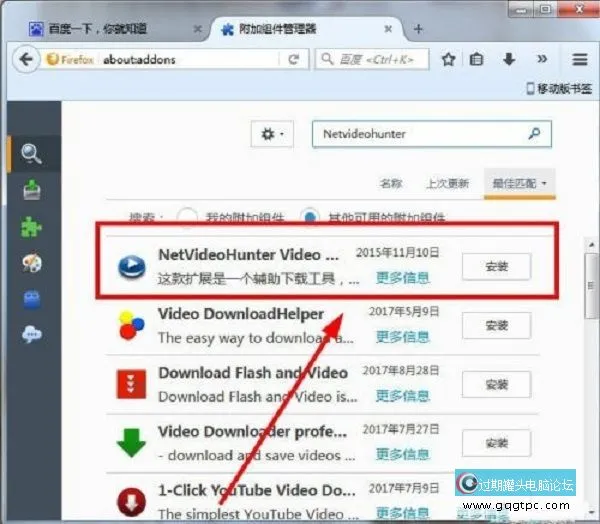600x524 pixels.
Task: Click description '- download and save videos ...'
Action: pyautogui.click(x=257, y=455)
